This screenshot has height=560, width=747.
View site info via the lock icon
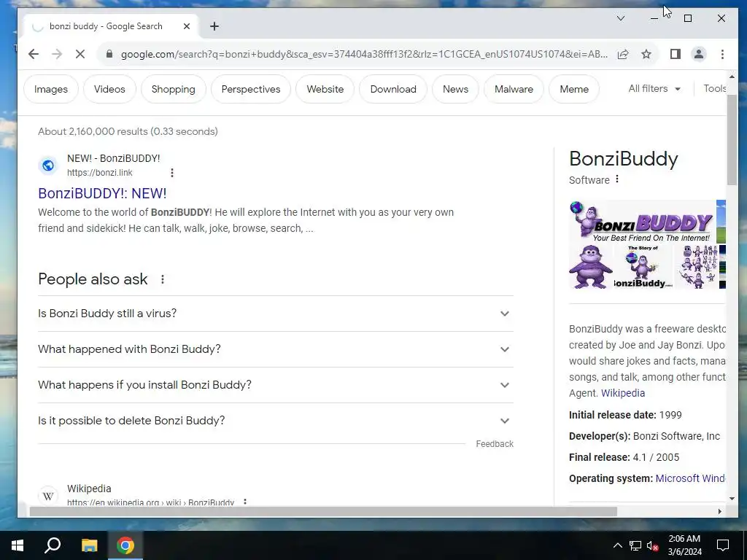tap(109, 54)
